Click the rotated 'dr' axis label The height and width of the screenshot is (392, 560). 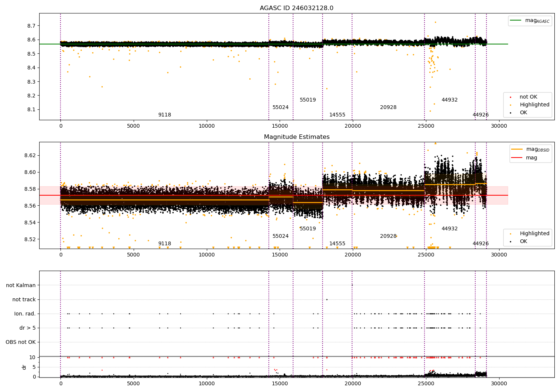pos(24,367)
